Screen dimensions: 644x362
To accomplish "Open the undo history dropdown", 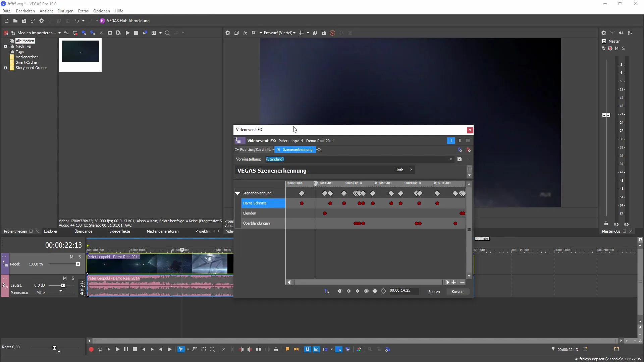I will click(x=83, y=21).
